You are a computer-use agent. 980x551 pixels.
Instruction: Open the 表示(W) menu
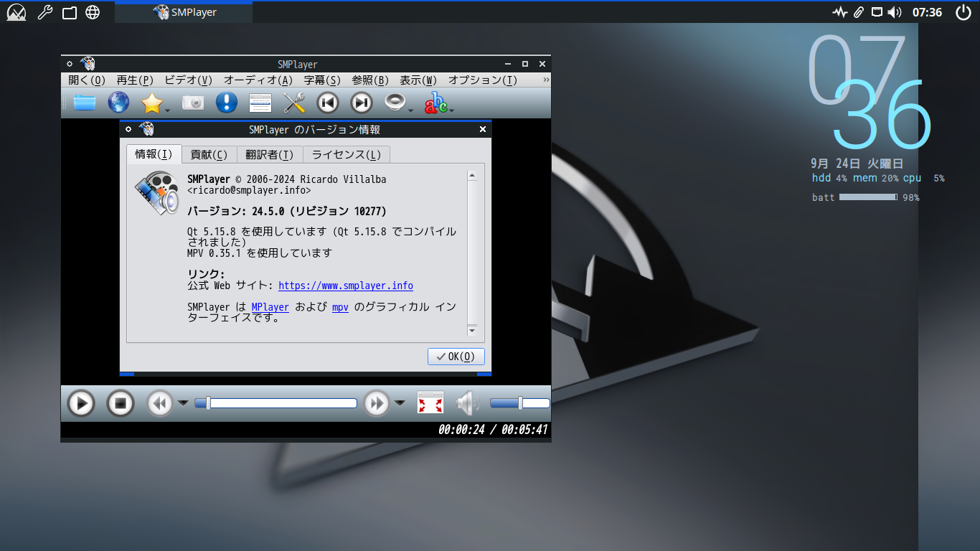coord(418,80)
